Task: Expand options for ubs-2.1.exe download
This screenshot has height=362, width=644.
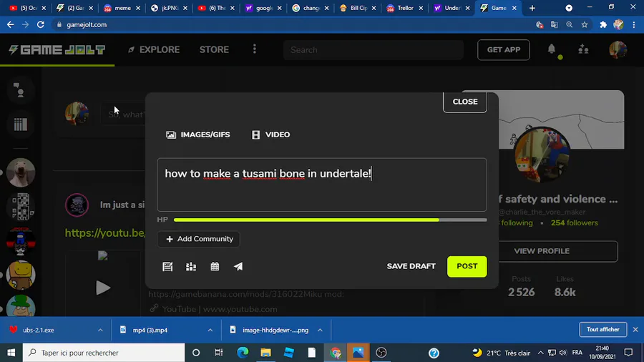Action: pyautogui.click(x=100, y=330)
